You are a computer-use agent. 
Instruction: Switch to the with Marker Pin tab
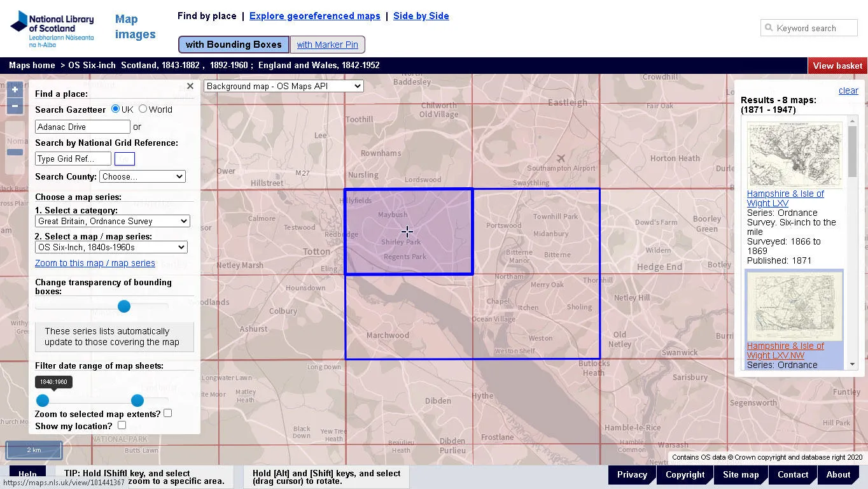[328, 45]
